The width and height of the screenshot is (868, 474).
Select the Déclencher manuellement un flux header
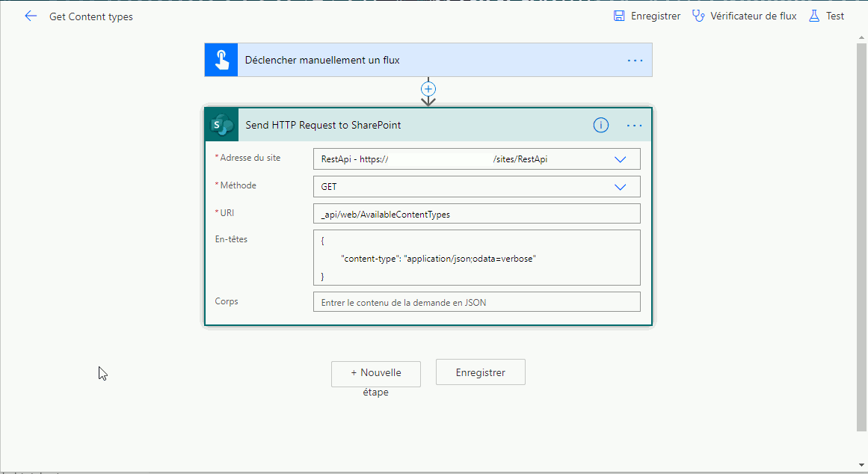(x=428, y=60)
